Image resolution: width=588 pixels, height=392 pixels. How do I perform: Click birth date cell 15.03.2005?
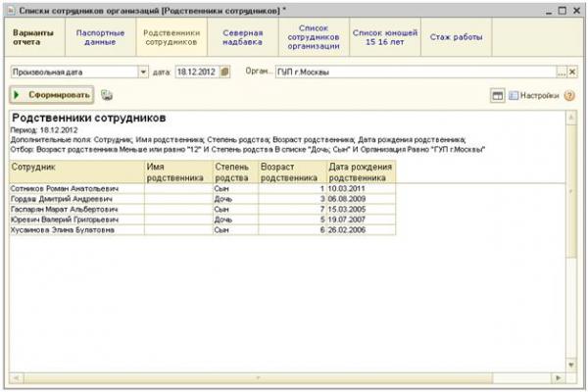[361, 210]
